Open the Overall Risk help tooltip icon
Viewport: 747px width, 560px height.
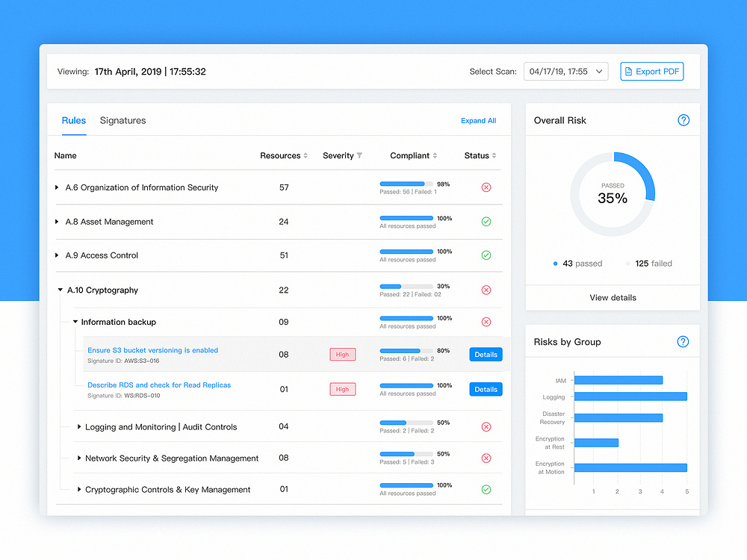click(683, 119)
